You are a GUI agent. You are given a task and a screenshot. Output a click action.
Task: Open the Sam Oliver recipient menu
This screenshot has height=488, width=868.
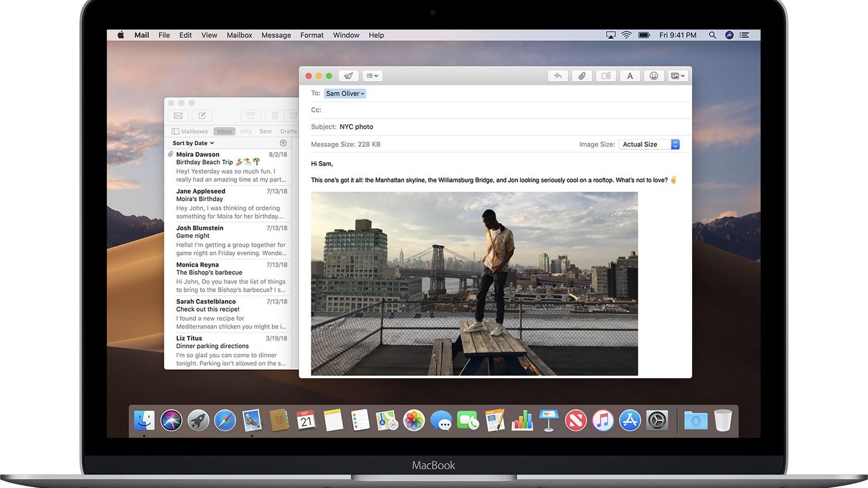click(x=344, y=93)
